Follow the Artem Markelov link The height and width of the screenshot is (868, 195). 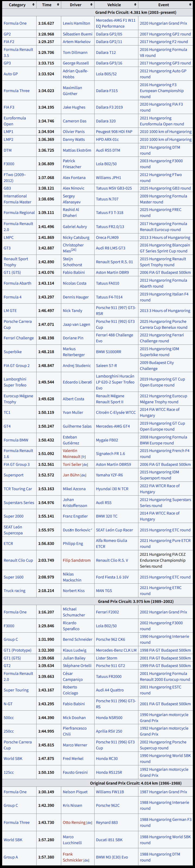tap(77, 42)
